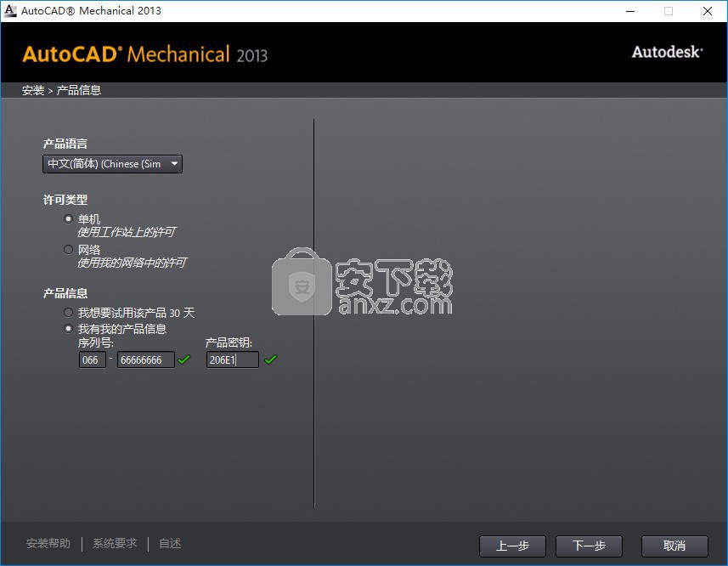Choose the 30 天 trial option
Image resolution: width=728 pixels, height=566 pixels.
pos(68,313)
